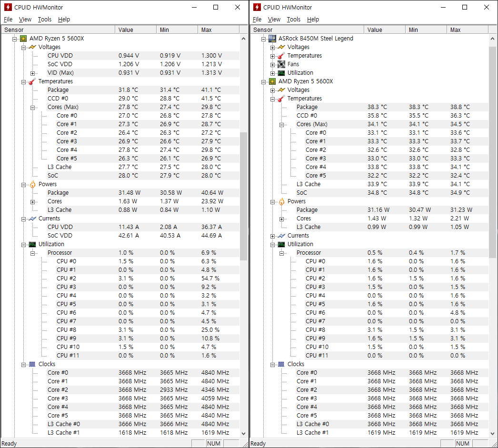The width and height of the screenshot is (498, 448).
Task: Expand Fans node in right window
Action: click(272, 65)
